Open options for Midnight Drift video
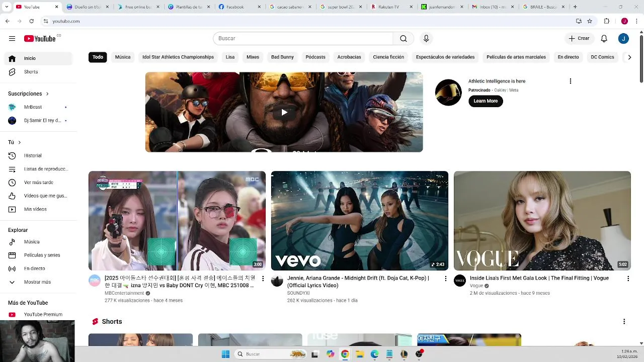 pos(445,278)
